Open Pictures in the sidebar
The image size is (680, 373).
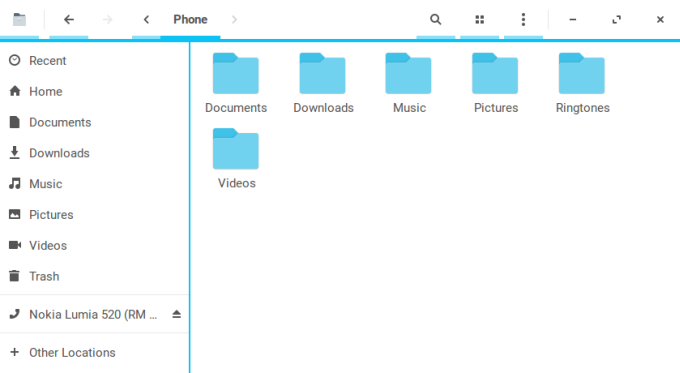click(95, 215)
